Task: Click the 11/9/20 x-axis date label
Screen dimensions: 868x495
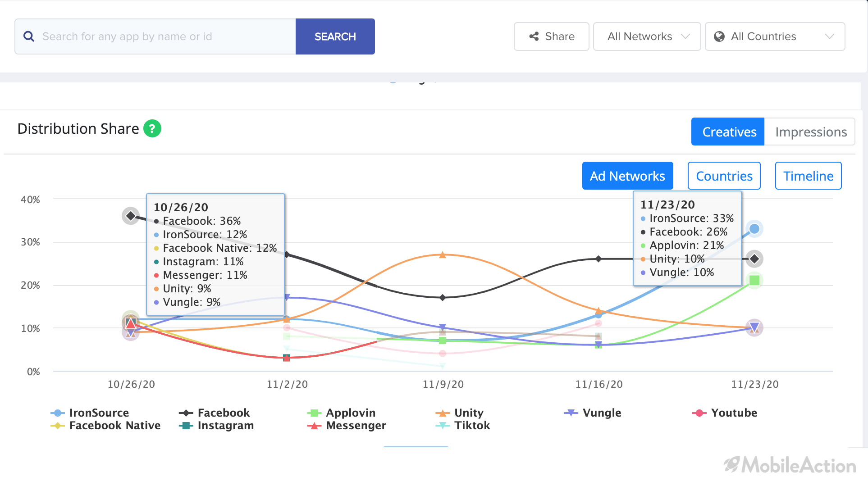Action: (x=443, y=384)
